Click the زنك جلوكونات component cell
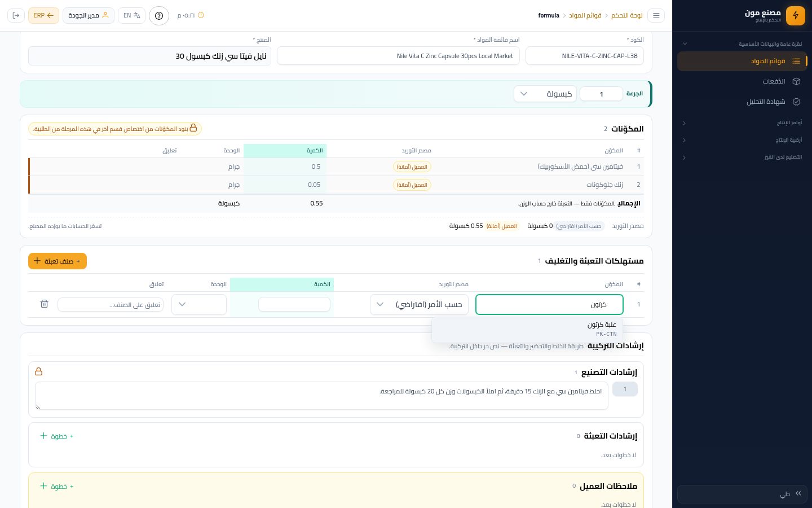The height and width of the screenshot is (508, 812). pyautogui.click(x=604, y=185)
